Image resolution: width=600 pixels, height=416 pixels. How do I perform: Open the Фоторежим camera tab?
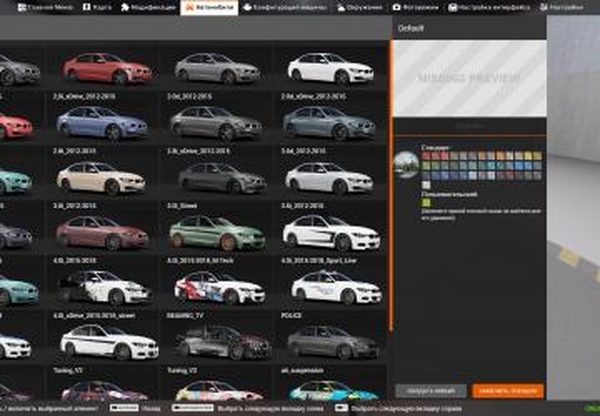click(x=416, y=7)
